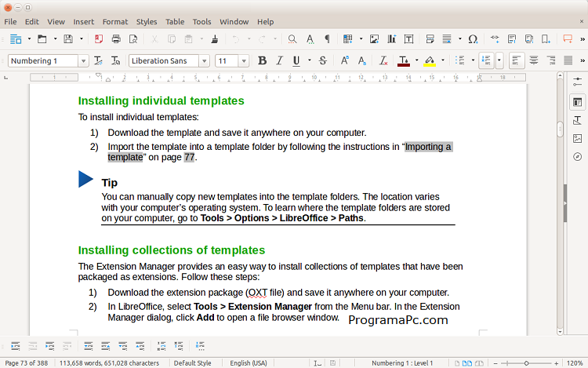Viewport: 588px width, 368px height.
Task: Toggle Center alignment
Action: tap(534, 60)
